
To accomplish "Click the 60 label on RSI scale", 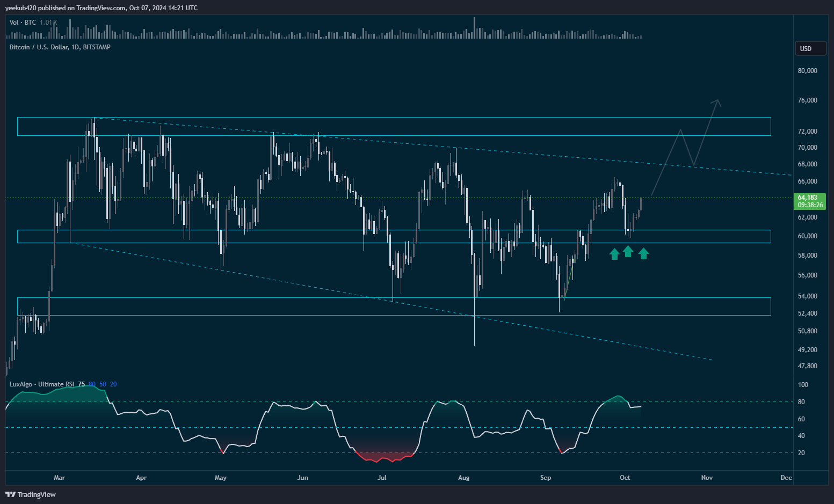I will point(801,419).
